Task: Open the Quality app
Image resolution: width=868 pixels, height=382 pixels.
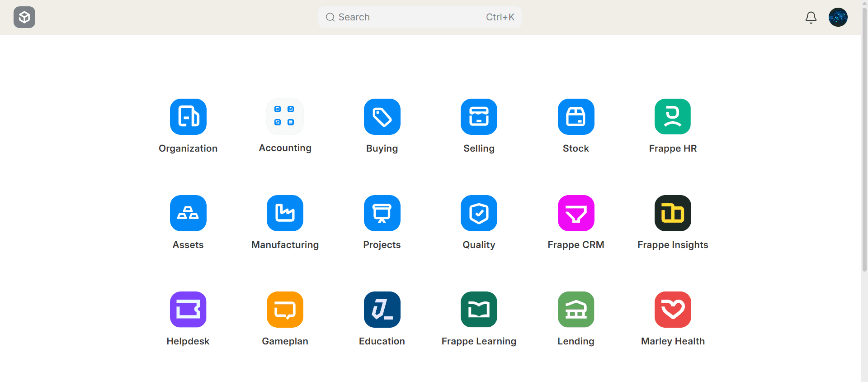Action: coord(479,213)
